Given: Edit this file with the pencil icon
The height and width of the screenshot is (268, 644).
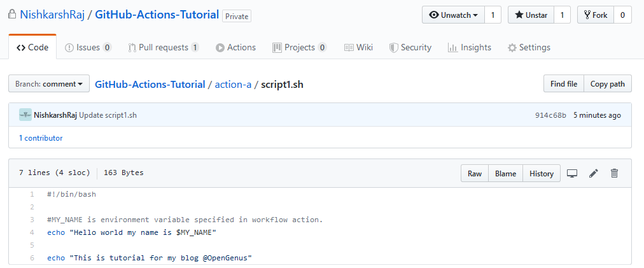Looking at the screenshot, I should (594, 173).
